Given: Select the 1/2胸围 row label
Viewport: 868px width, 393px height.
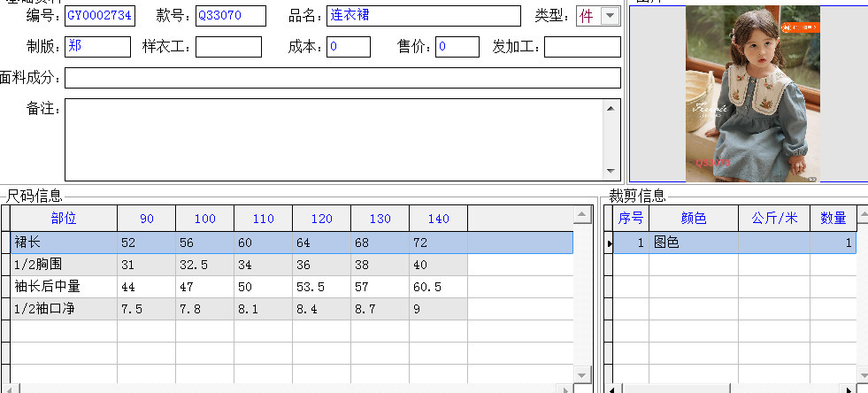Looking at the screenshot, I should click(x=64, y=265).
